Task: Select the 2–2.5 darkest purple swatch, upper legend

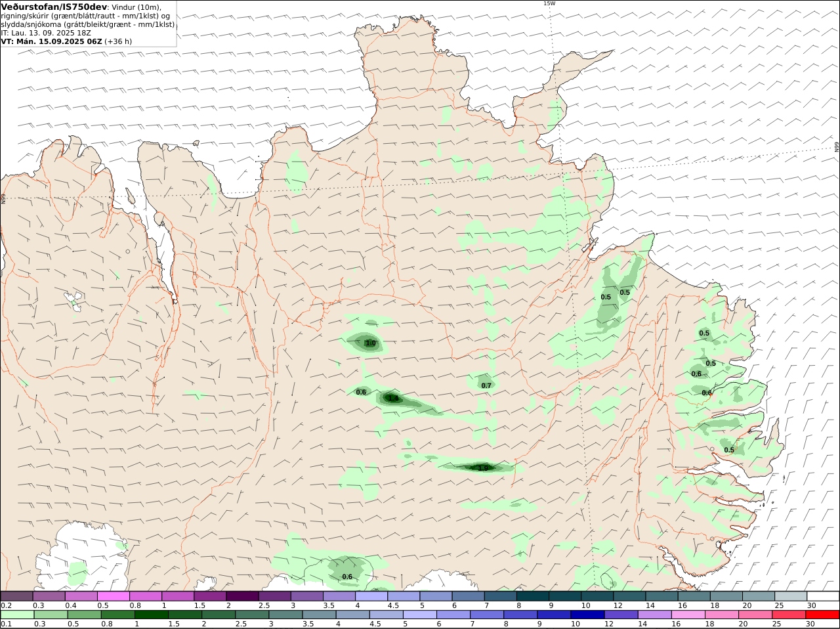Action: coord(242,596)
